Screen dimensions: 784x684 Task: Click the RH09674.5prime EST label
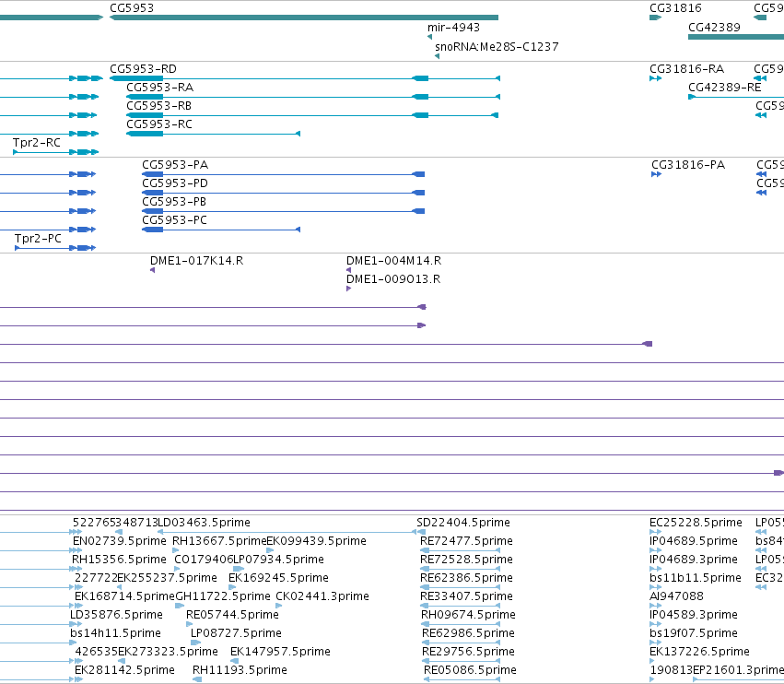469,615
